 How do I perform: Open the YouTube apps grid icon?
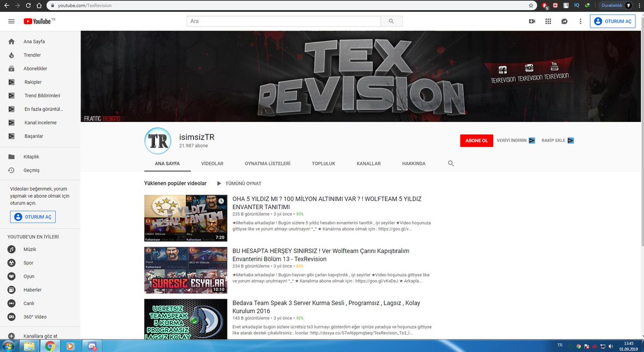coord(548,21)
